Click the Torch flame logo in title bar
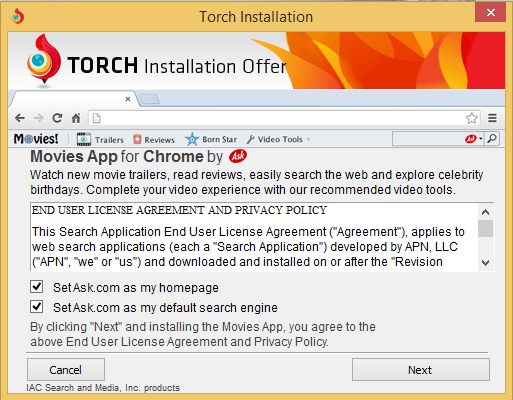The height and width of the screenshot is (400, 513). [x=18, y=16]
